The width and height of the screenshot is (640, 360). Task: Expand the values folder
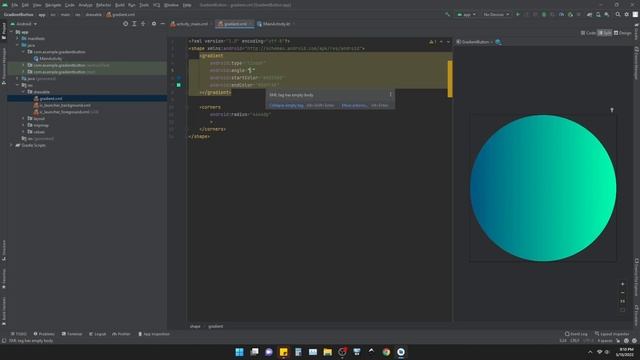point(24,132)
